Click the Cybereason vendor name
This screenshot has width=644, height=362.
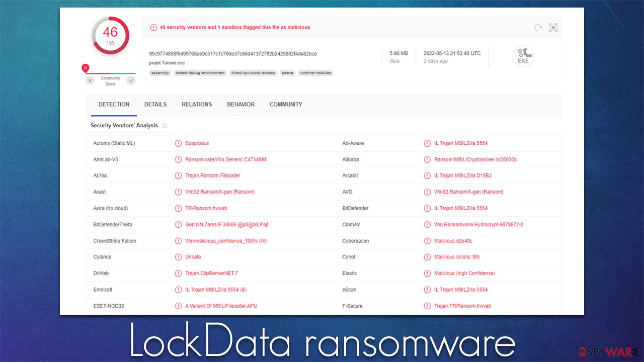[356, 241]
